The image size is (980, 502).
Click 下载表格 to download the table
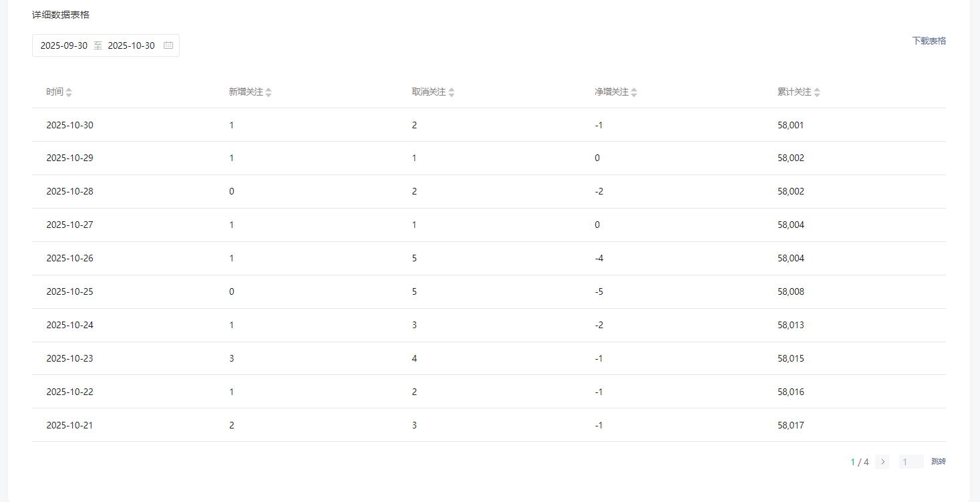pos(929,41)
